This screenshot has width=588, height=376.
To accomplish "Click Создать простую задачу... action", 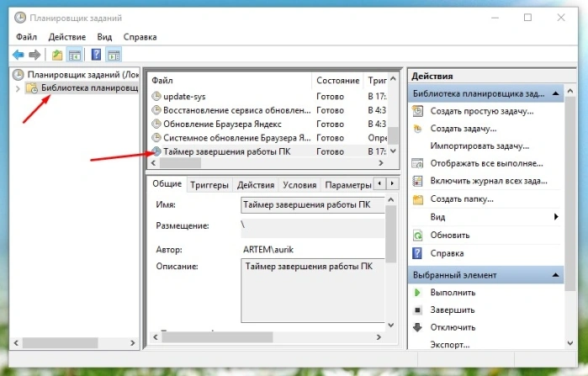I will tap(481, 111).
